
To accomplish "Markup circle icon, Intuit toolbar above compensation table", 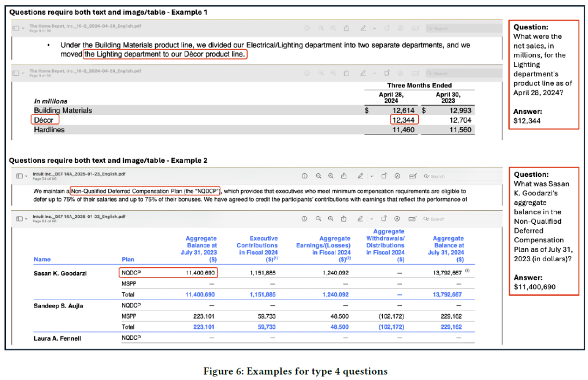I will [x=397, y=218].
